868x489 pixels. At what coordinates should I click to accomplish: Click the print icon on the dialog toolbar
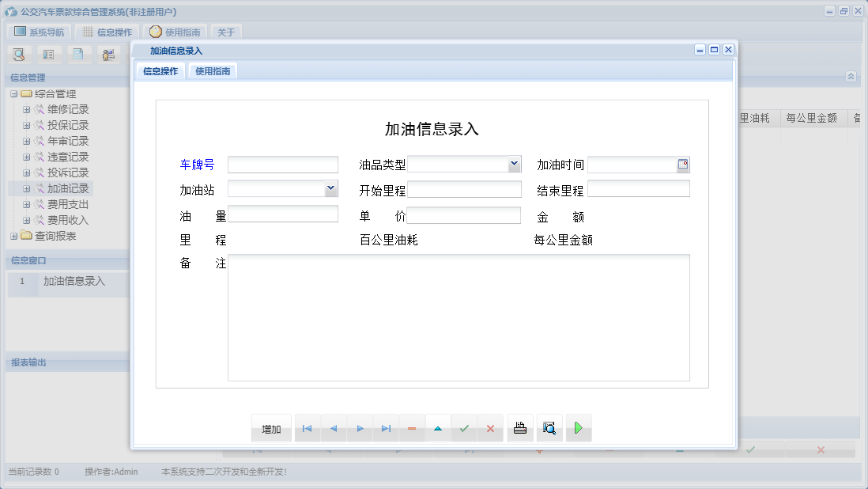tap(520, 427)
